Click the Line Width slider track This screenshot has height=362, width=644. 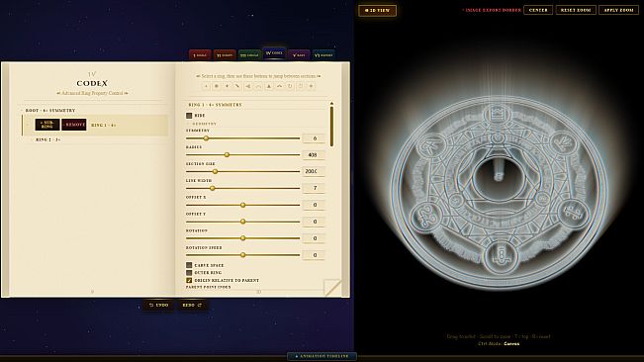point(242,188)
